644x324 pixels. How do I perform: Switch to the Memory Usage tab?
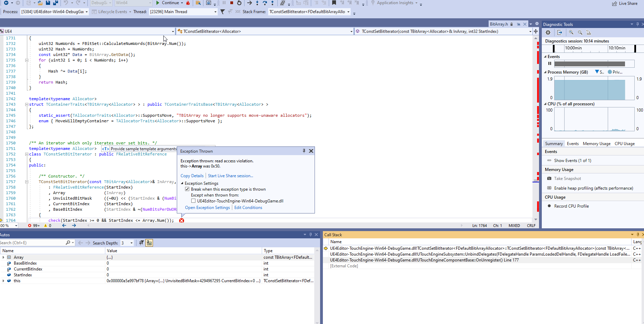(x=597, y=144)
